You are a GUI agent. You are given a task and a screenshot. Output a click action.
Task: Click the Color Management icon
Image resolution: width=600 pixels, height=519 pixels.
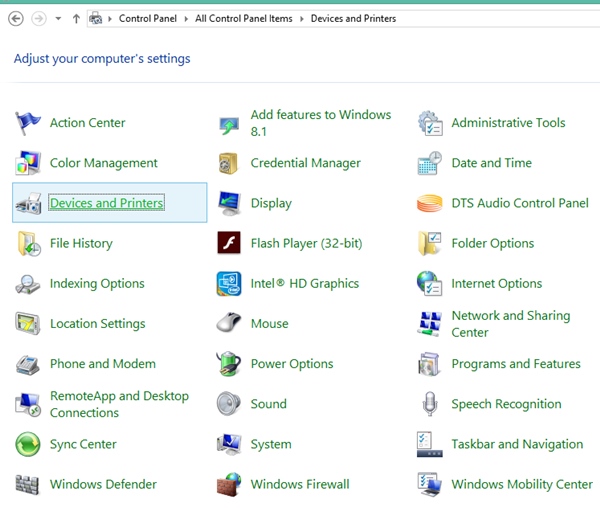28,163
